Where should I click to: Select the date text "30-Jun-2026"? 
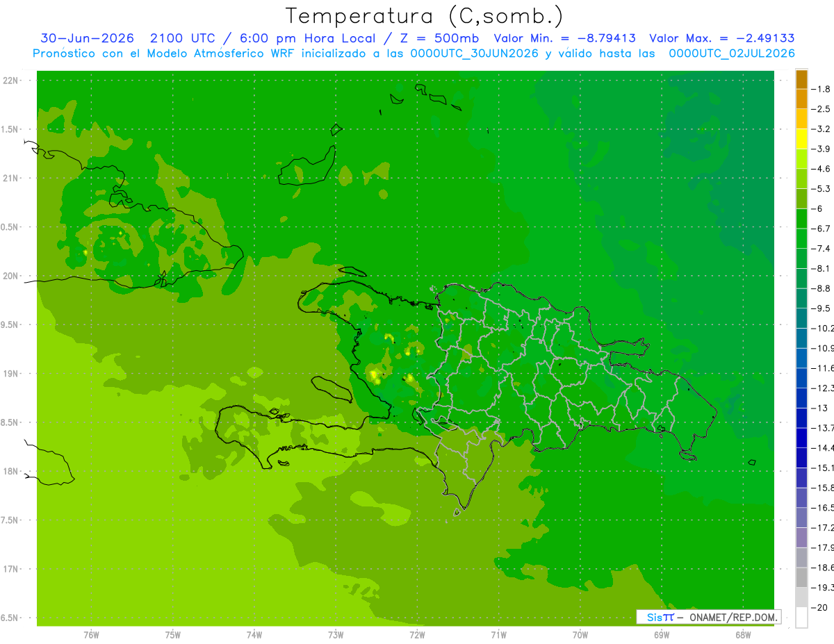pos(87,38)
